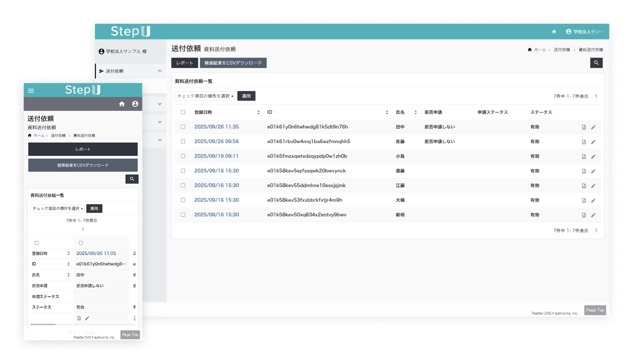
Task: Click the edit pencil for the 新垣 row
Action: pos(593,215)
